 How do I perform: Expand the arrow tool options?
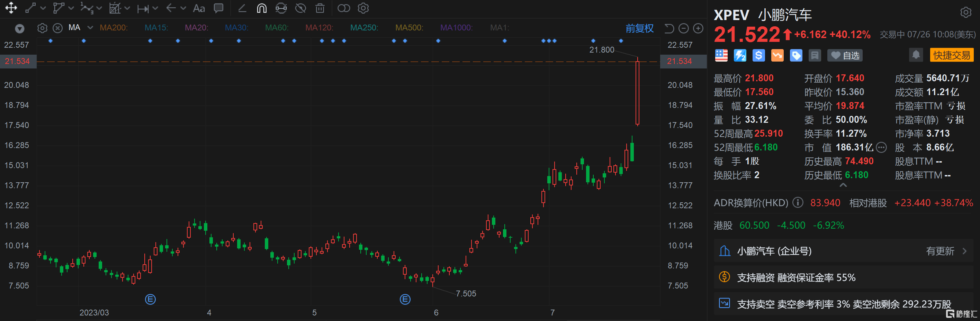(183, 8)
